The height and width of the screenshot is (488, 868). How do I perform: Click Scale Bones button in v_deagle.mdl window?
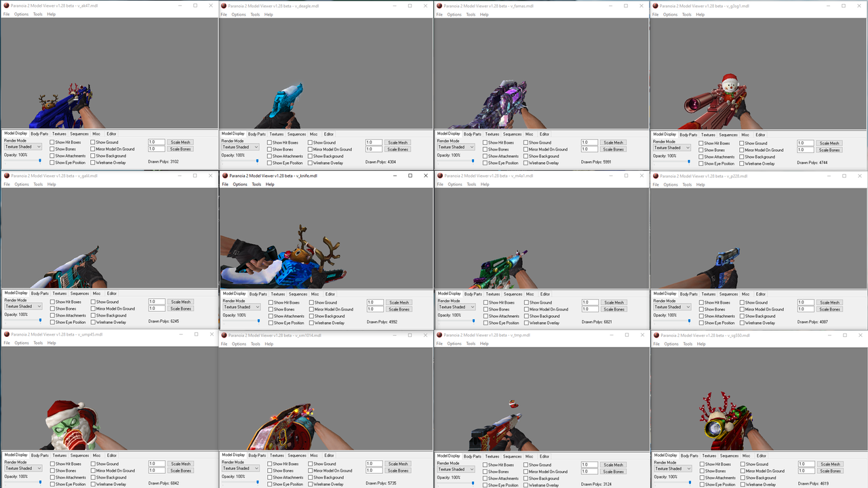[x=397, y=149]
